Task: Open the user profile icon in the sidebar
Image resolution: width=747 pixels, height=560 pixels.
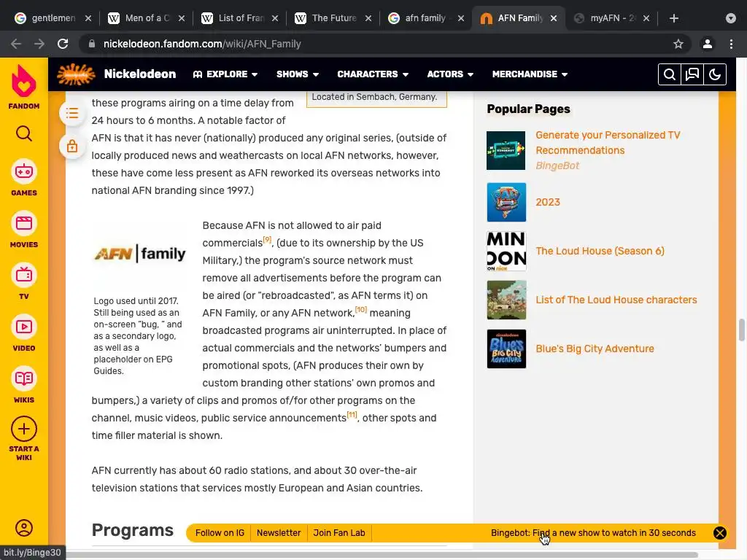Action: (x=24, y=528)
